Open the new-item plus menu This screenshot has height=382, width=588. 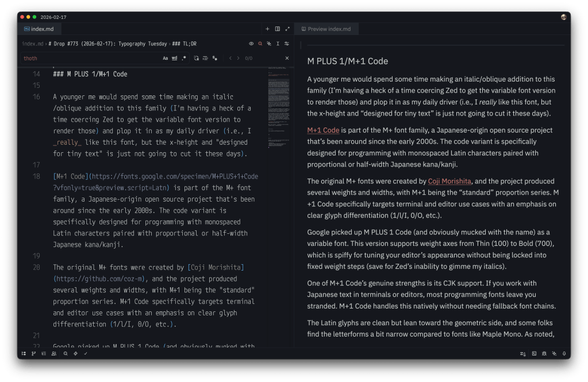click(x=267, y=29)
